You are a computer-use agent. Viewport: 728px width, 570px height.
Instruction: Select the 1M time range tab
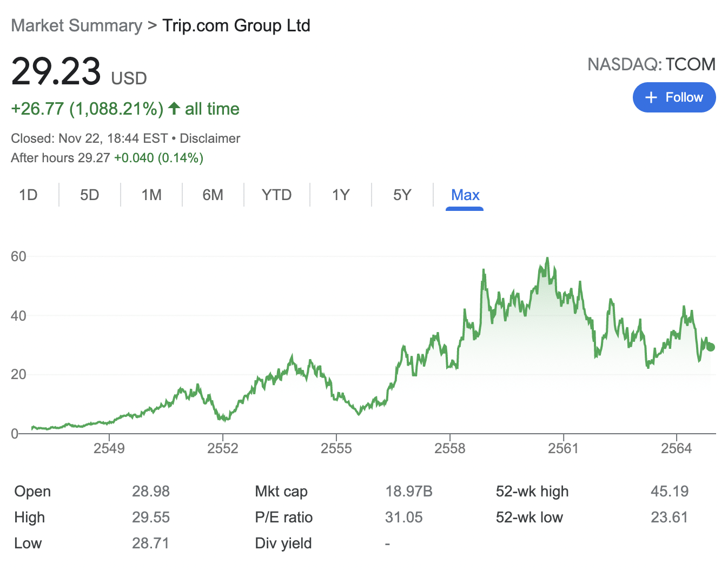tap(151, 195)
